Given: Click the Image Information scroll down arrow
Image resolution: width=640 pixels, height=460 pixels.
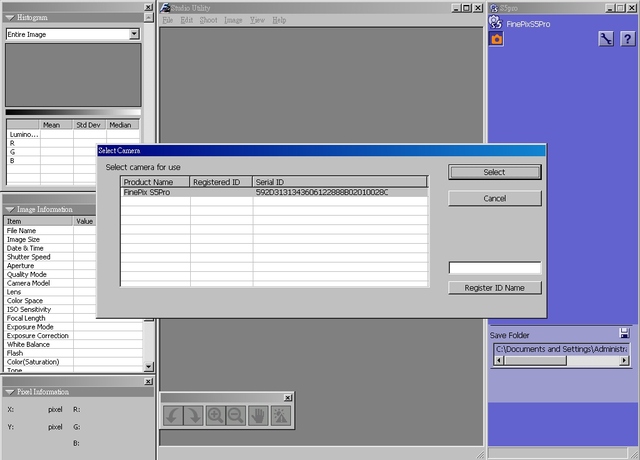Looking at the screenshot, I should point(149,367).
